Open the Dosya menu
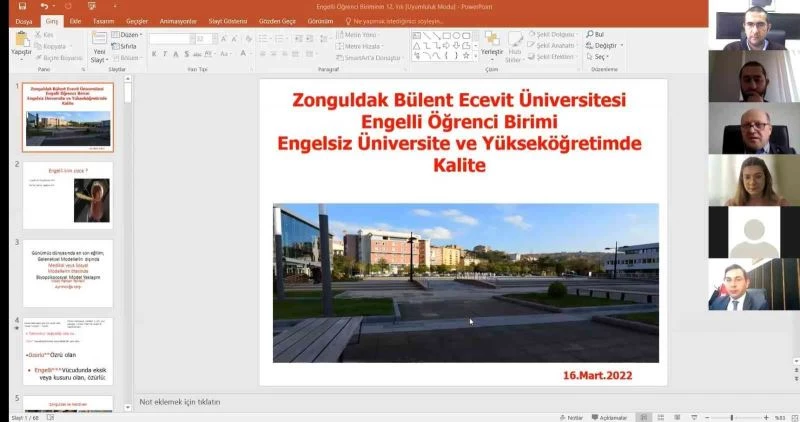This screenshot has height=422, width=800. point(23,21)
